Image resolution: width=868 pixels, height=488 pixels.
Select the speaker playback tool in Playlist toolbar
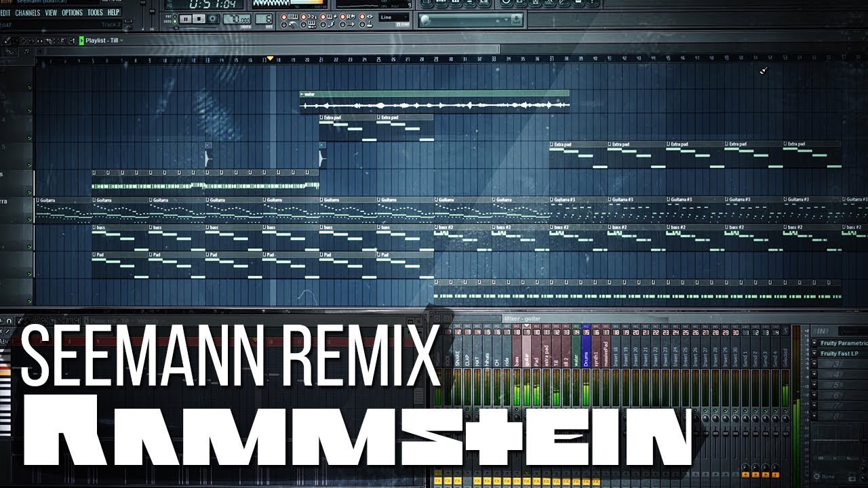point(72,41)
